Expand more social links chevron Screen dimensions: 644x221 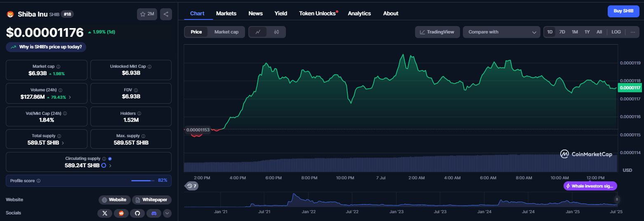click(167, 213)
